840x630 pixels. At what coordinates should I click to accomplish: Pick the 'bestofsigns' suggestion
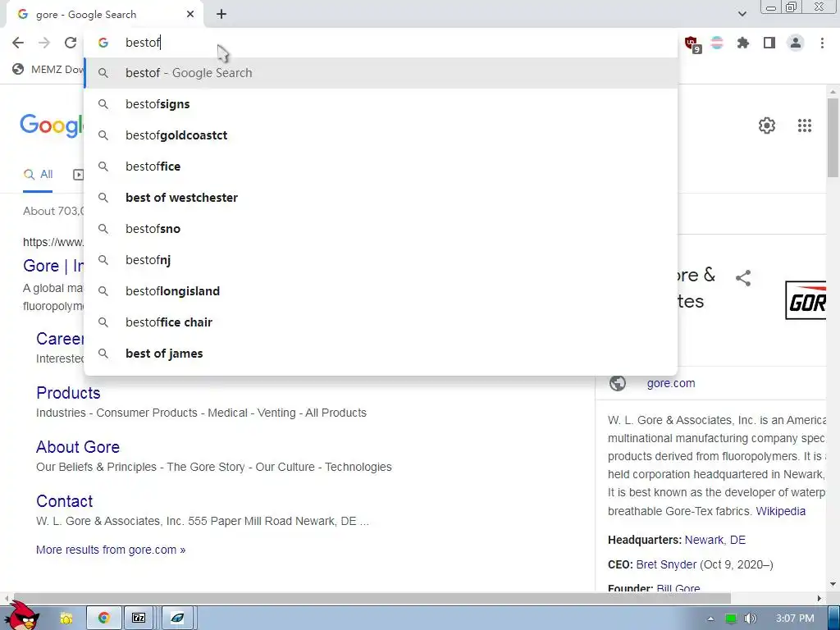pos(381,104)
